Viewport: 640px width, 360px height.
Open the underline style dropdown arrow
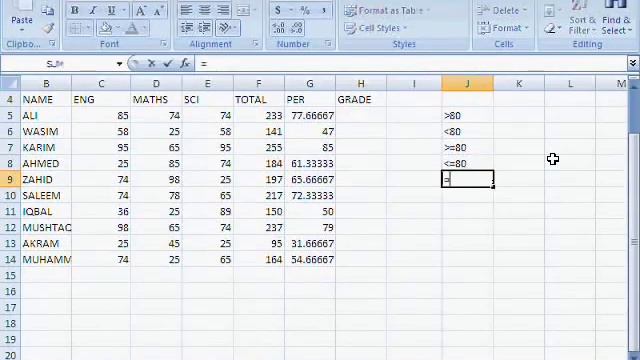[124, 10]
